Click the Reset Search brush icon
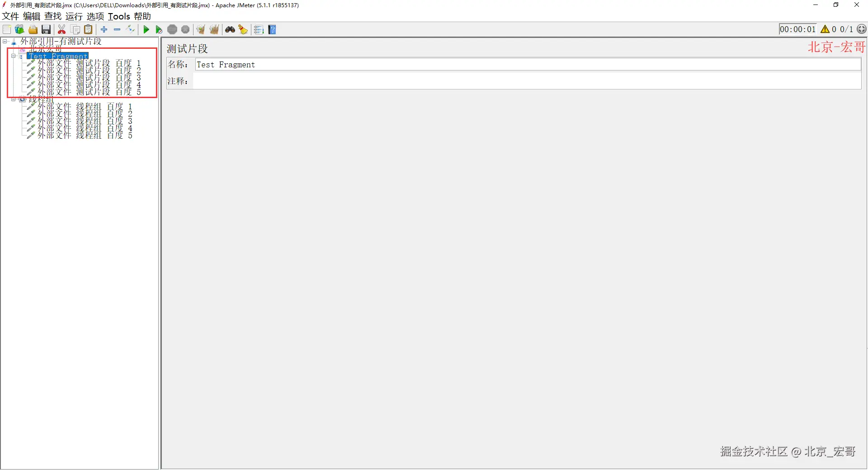The height and width of the screenshot is (470, 868). [x=243, y=30]
